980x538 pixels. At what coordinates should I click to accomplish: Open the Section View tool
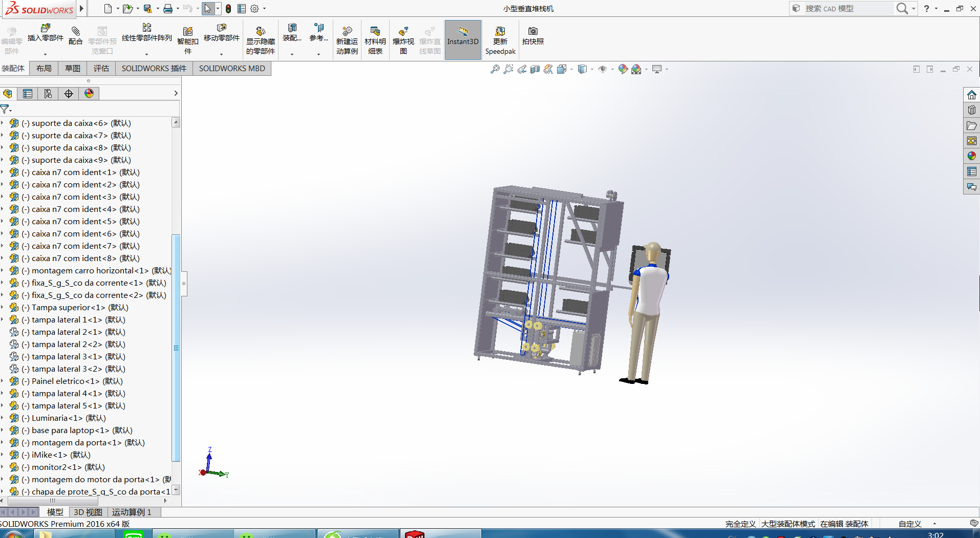pos(535,69)
